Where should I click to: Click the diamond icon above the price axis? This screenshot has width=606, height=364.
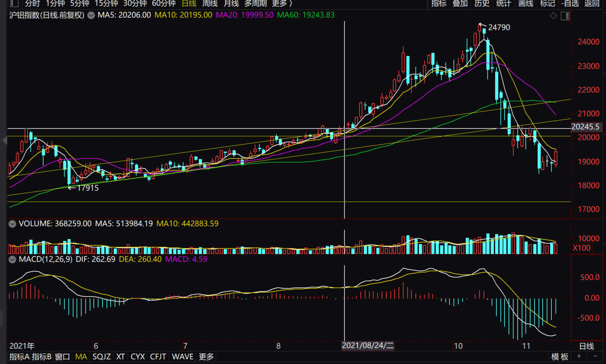click(x=553, y=16)
